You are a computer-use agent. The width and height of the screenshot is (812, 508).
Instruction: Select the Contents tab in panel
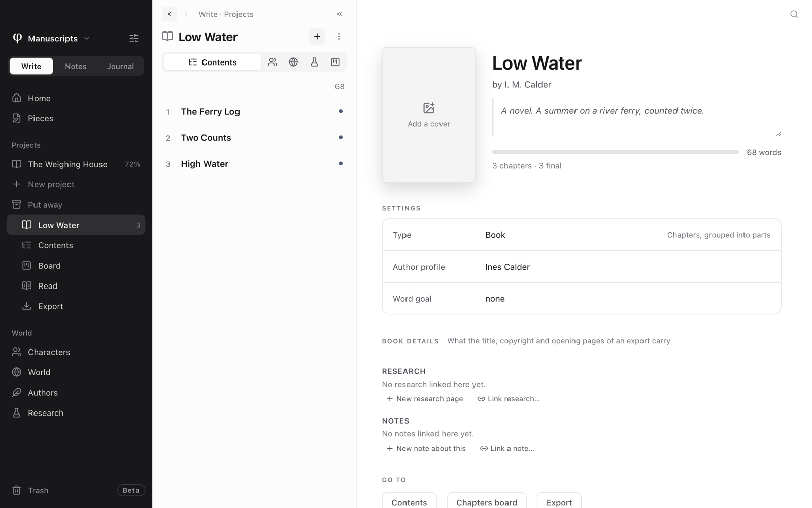pos(213,62)
